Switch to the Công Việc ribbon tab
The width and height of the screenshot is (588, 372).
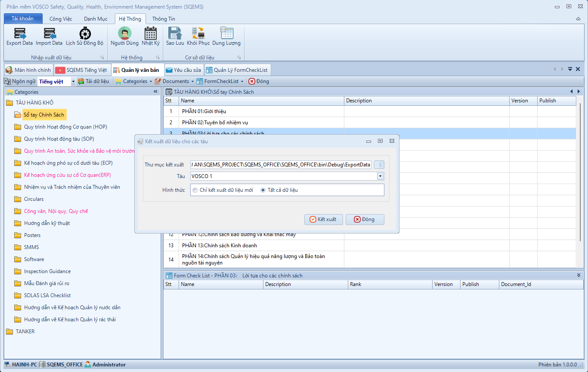point(61,19)
